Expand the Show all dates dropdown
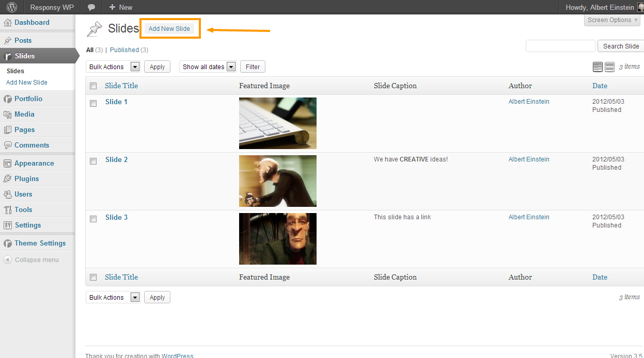Screen dimensions: 644x358 click(208, 67)
